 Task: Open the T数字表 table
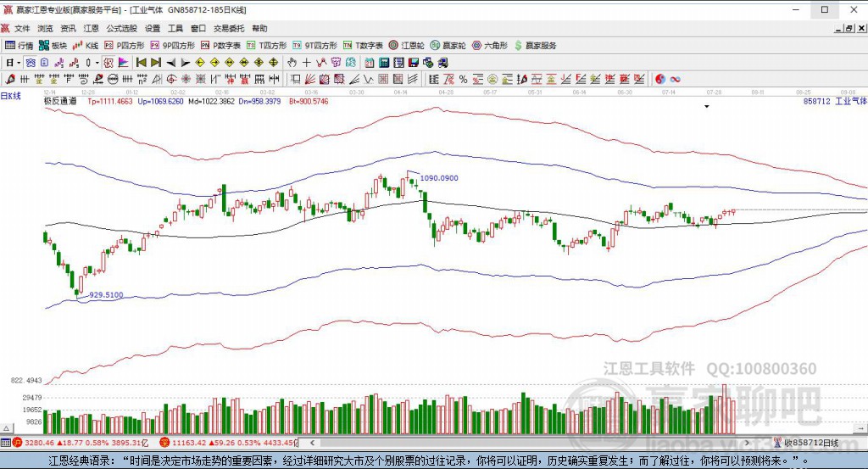tap(363, 46)
